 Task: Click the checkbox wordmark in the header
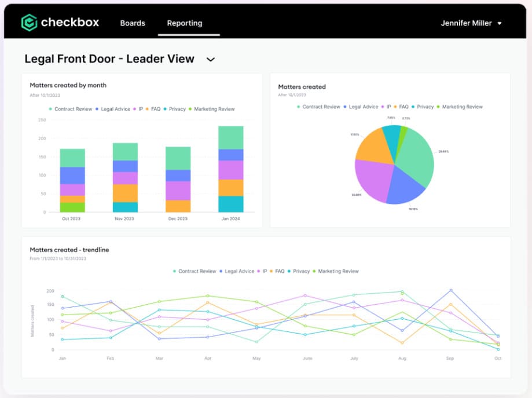pos(69,23)
